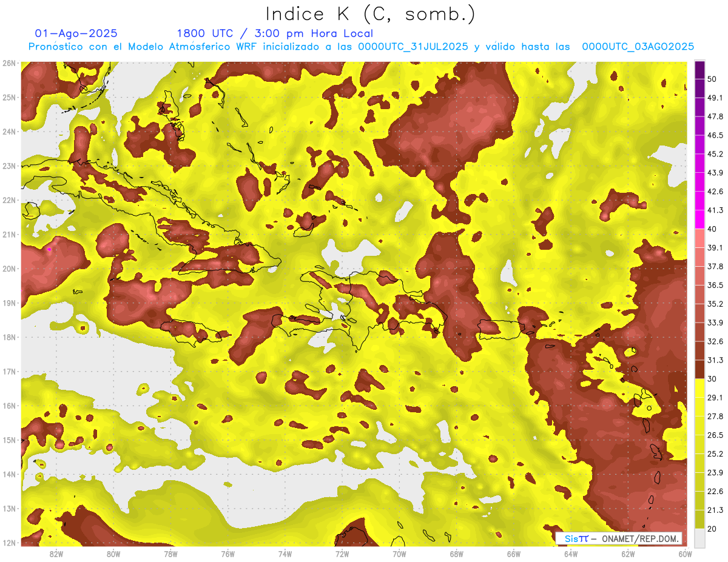This screenshot has height=562, width=728.
Task: Select the date text "01-Ago-2025"
Action: tap(76, 33)
